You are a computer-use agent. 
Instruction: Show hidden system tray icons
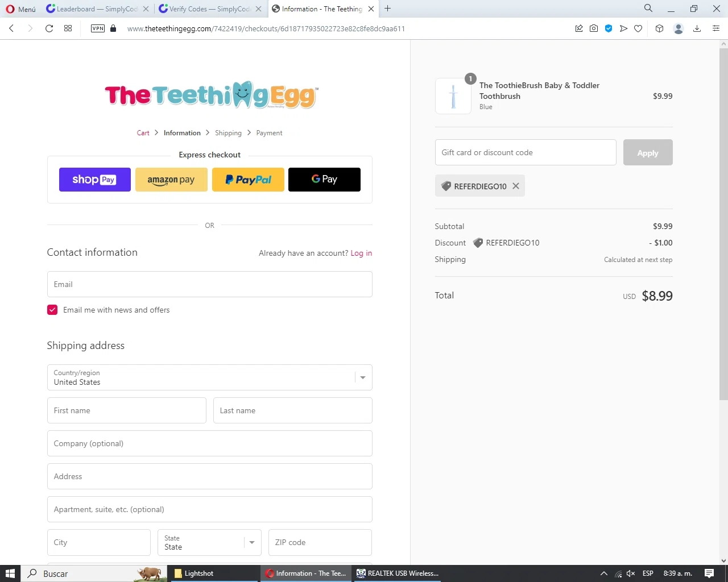604,573
